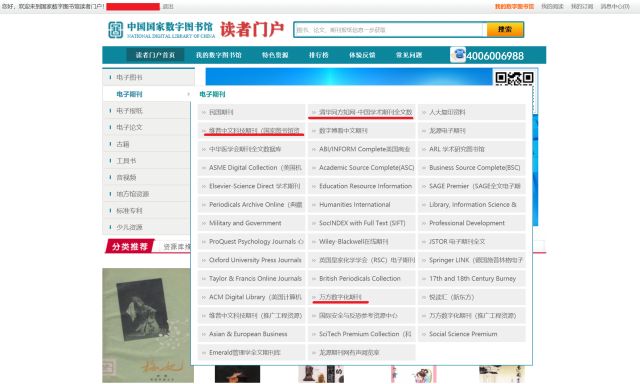Viewport: 640px width, 384px height.
Task: Select 音视频 in the left sidebar
Action: tap(126, 178)
